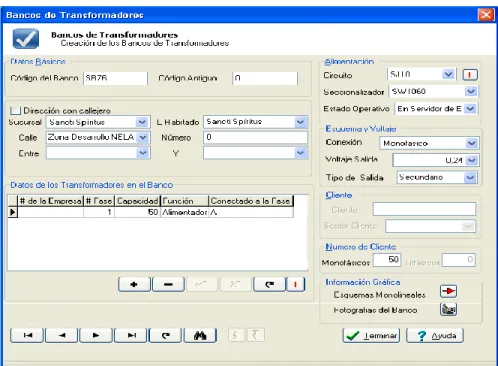Add transformer row with plus button
This screenshot has height=366, width=498.
click(x=134, y=284)
